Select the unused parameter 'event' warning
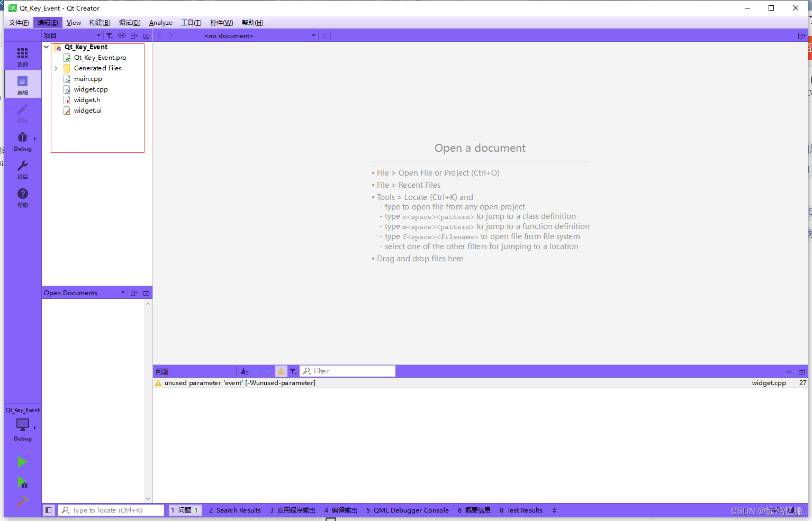Viewport: 812px width, 521px height. pos(480,383)
